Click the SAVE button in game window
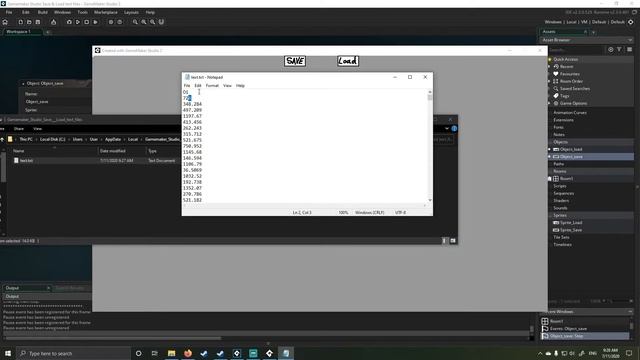The height and width of the screenshot is (360, 640). (x=295, y=61)
